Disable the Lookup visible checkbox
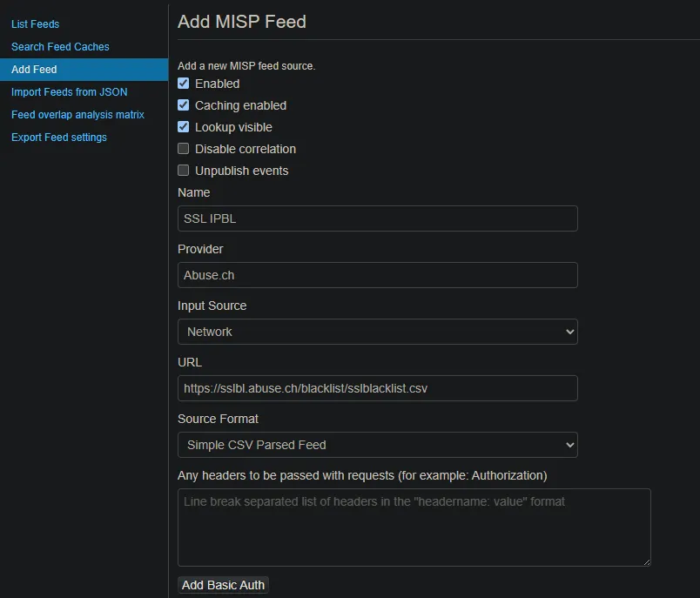This screenshot has height=598, width=700. pos(184,127)
